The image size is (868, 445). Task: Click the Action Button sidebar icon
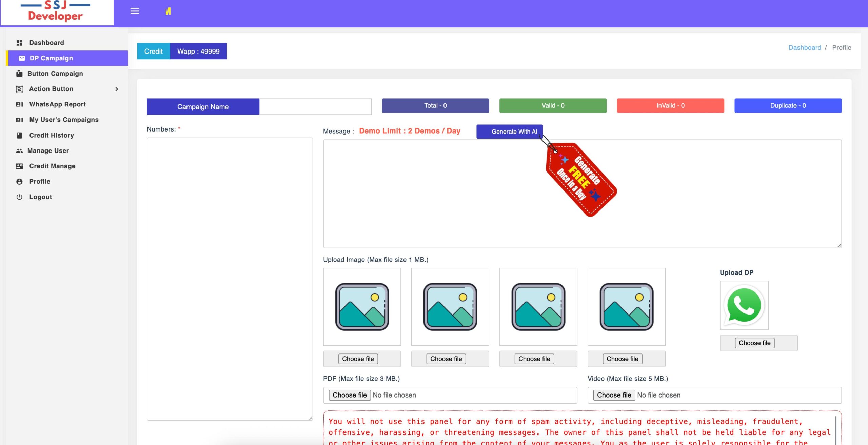pos(19,89)
